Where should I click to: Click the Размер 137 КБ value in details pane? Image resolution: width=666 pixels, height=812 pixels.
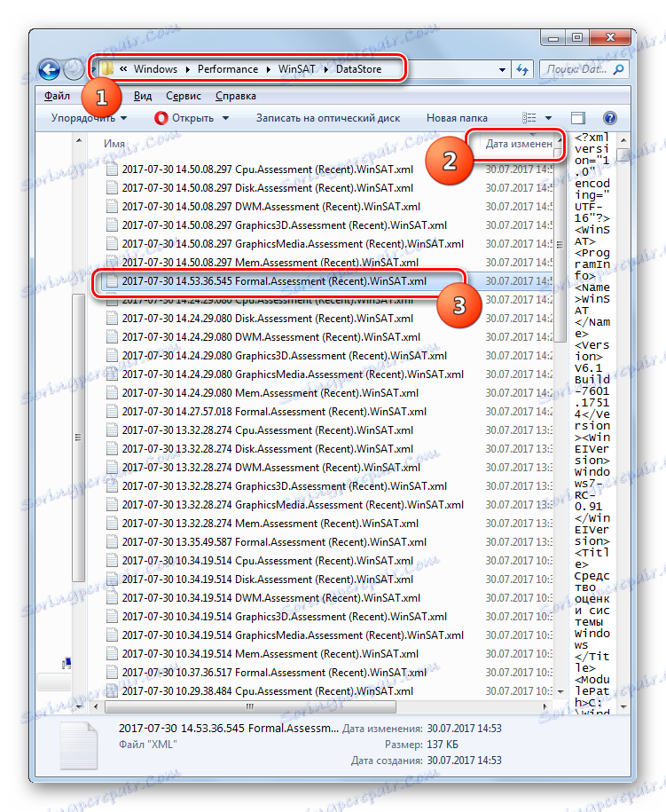coord(443,745)
